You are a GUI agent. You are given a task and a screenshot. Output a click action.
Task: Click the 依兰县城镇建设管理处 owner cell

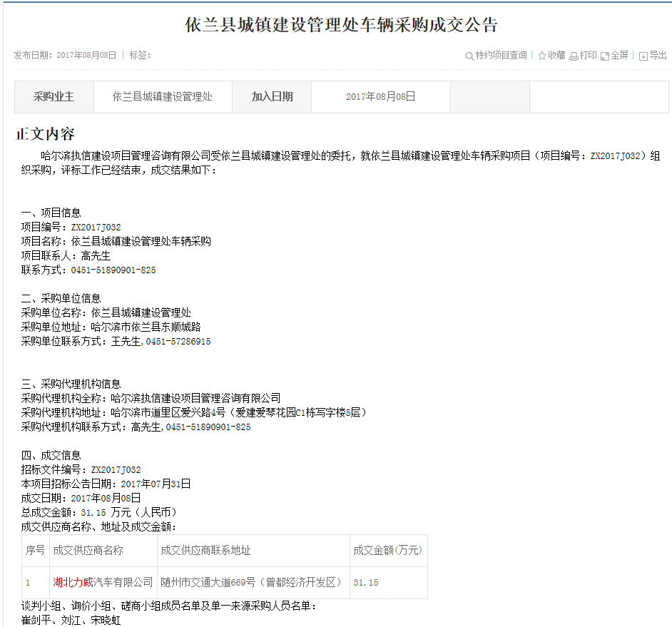(x=163, y=97)
